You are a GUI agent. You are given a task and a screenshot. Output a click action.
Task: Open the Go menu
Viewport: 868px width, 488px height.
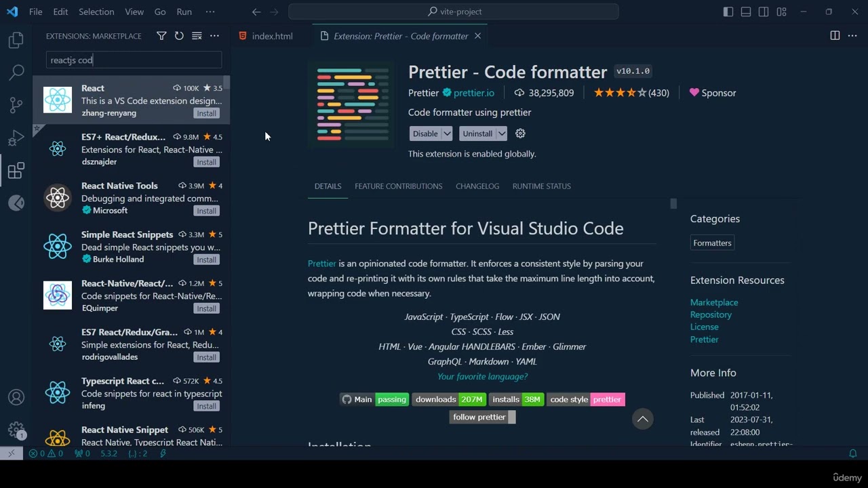160,12
